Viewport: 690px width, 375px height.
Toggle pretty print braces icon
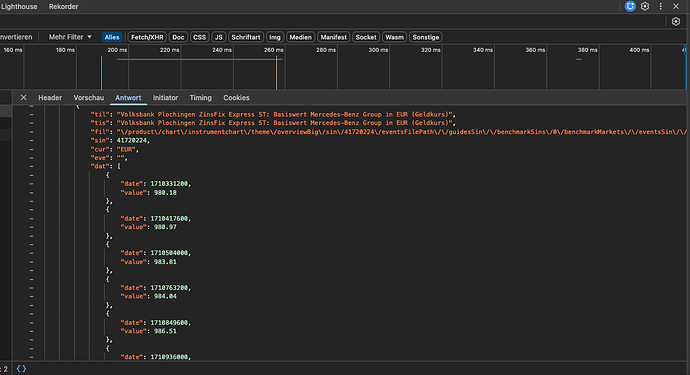[21, 369]
